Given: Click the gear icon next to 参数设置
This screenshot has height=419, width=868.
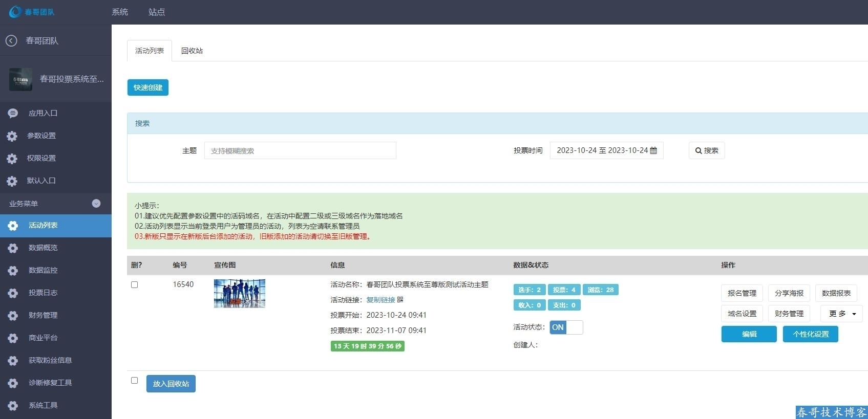Looking at the screenshot, I should point(12,136).
